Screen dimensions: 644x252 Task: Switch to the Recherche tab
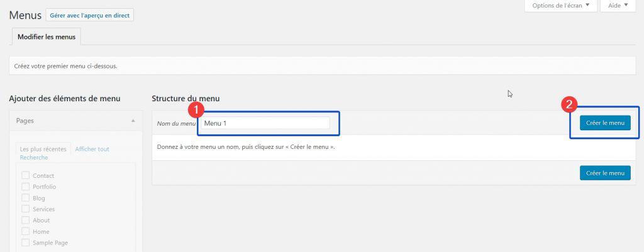click(x=34, y=158)
